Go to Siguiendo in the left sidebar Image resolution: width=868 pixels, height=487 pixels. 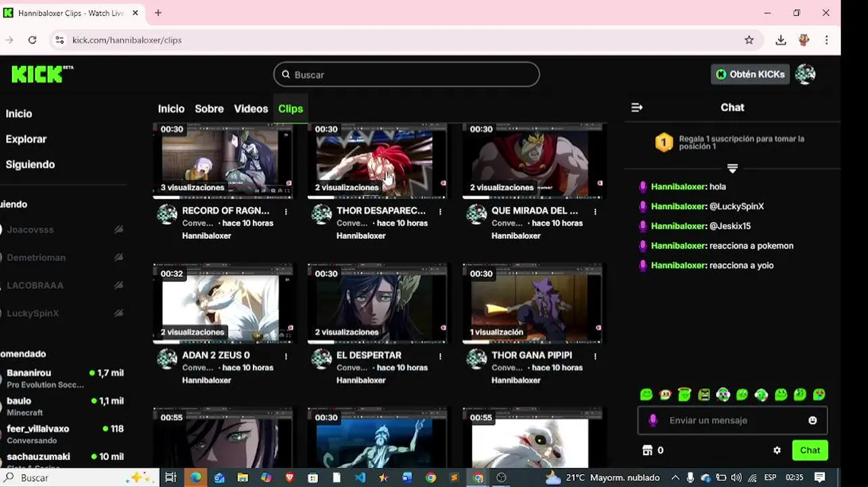coord(30,164)
